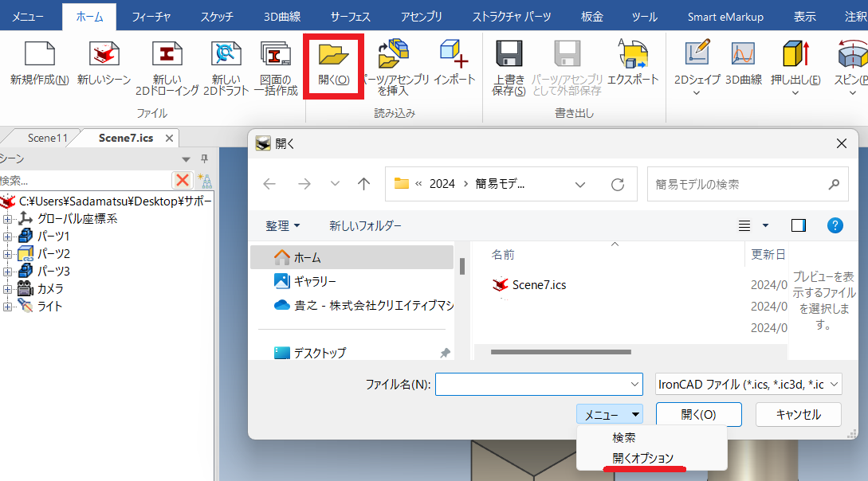Expand the address bar history dropdown
The height and width of the screenshot is (481, 868).
(580, 184)
